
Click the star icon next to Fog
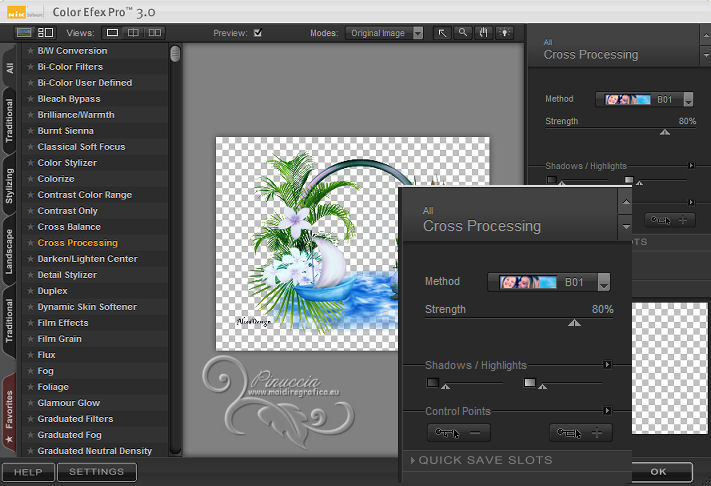pos(30,371)
